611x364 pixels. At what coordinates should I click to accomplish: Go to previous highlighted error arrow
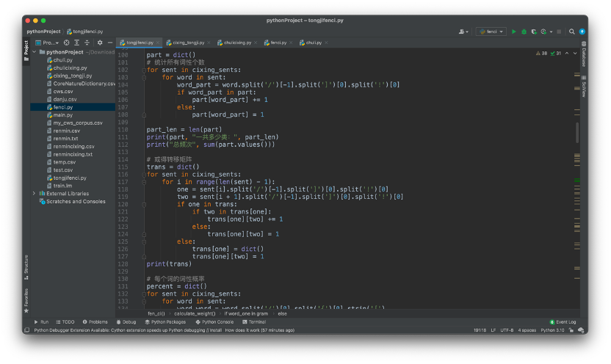(567, 54)
